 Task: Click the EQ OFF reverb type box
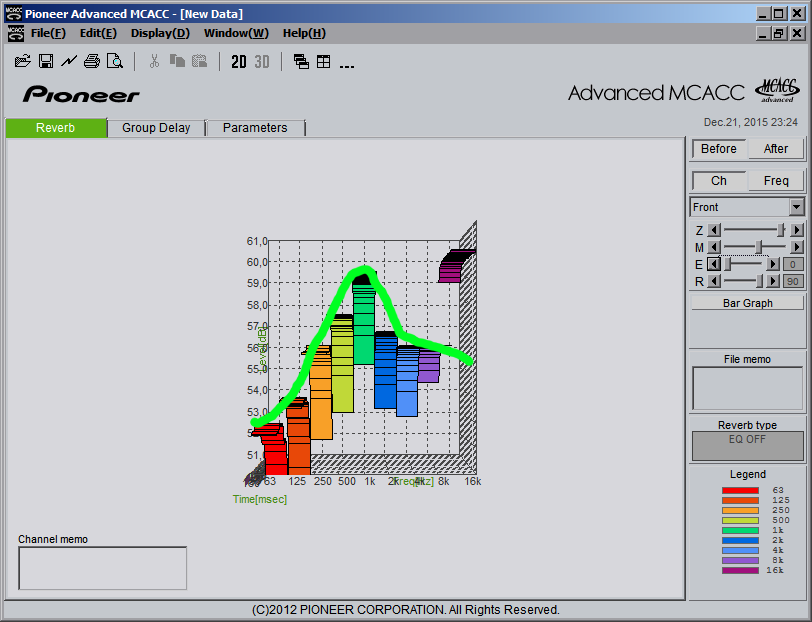click(x=747, y=445)
